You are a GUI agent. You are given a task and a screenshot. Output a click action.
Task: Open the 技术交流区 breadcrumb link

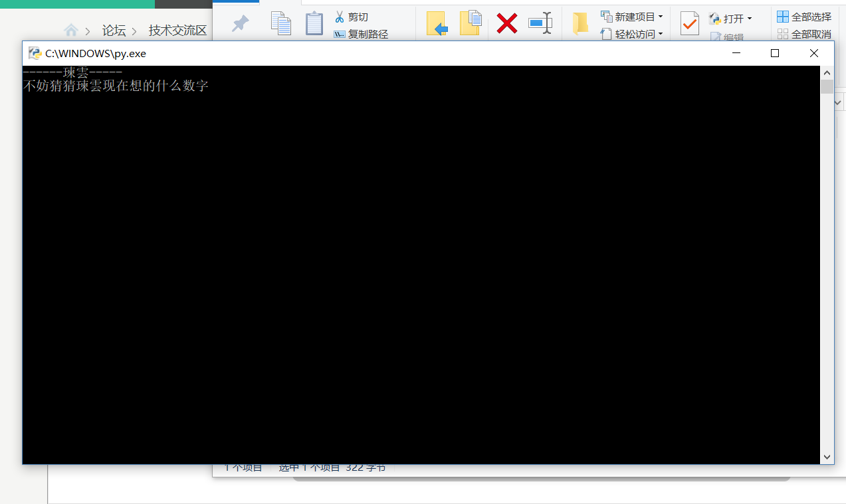pyautogui.click(x=177, y=31)
